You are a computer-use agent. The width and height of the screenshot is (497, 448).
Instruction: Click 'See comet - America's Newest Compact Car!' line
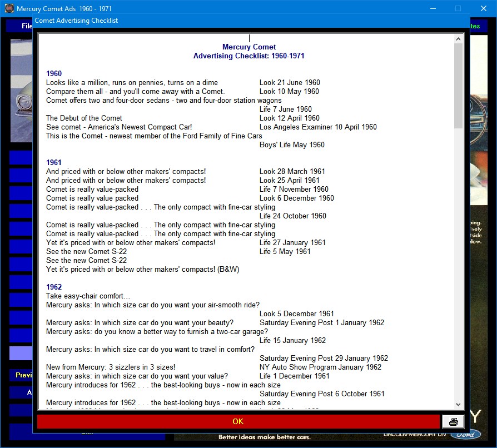(119, 127)
